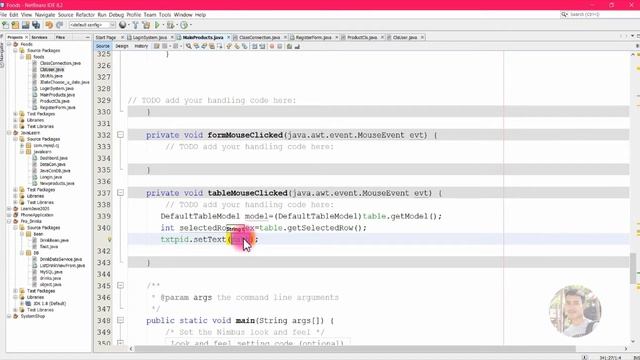Click the Comment icon in editor toolbar
Image resolution: width=640 pixels, height=360 pixels.
point(289,46)
